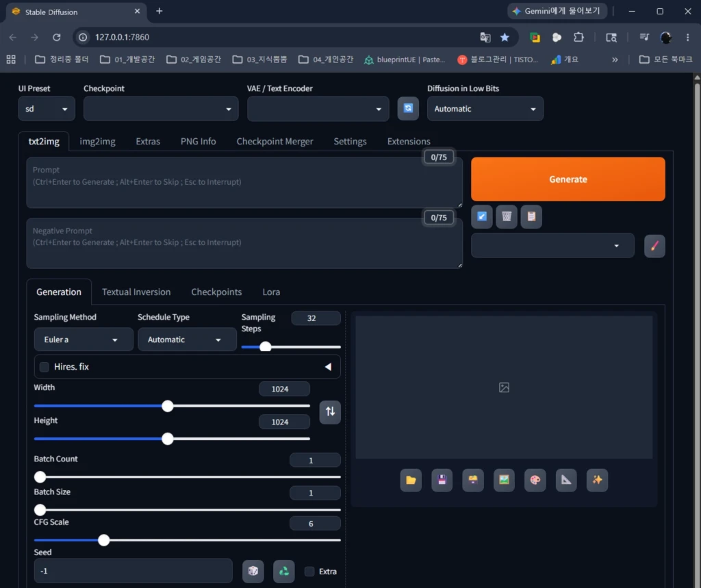Open the 개요 bookmark
701x588 pixels.
(565, 60)
